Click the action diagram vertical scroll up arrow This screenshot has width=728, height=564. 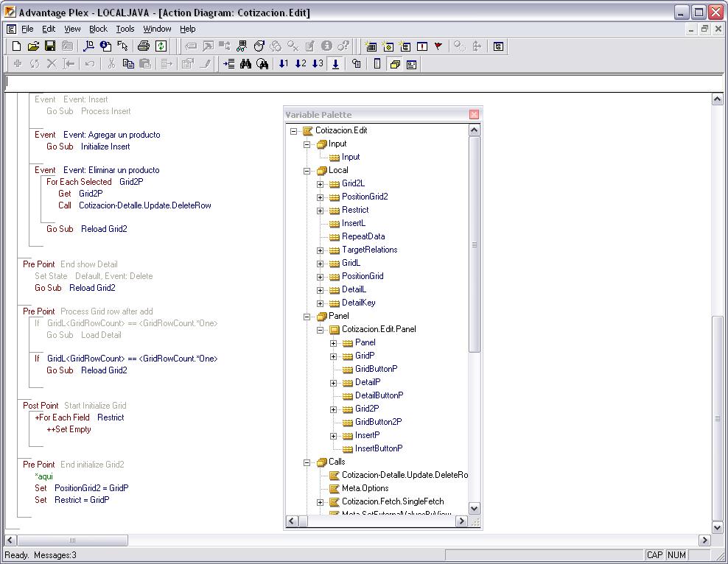click(718, 99)
